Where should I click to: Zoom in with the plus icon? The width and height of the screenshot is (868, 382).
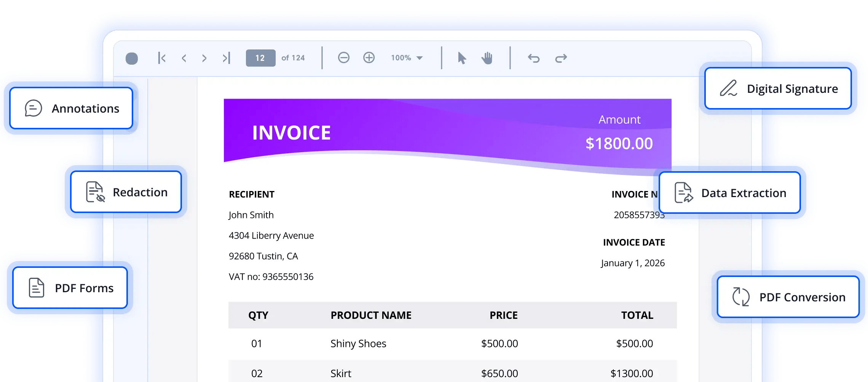[369, 58]
